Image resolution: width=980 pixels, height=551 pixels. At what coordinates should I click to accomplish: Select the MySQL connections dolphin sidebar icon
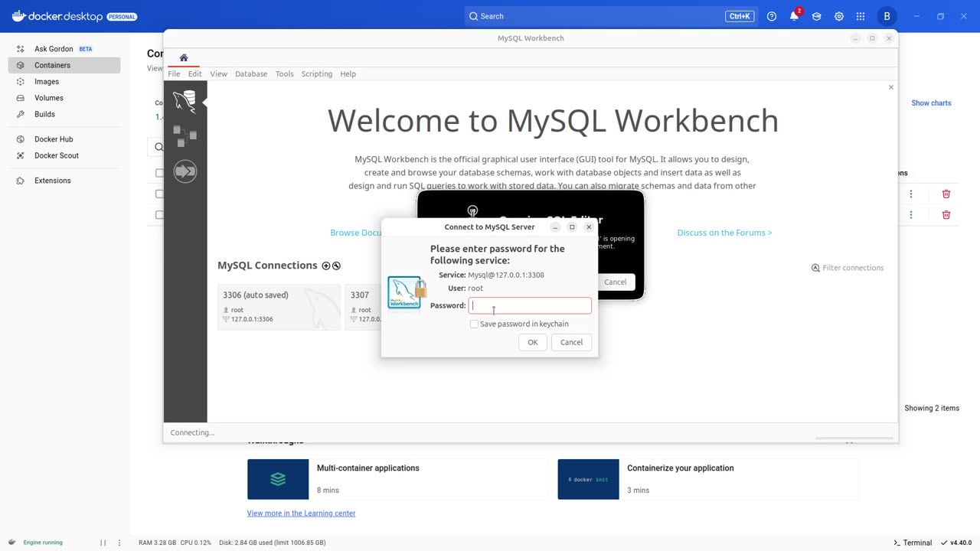coord(185,101)
